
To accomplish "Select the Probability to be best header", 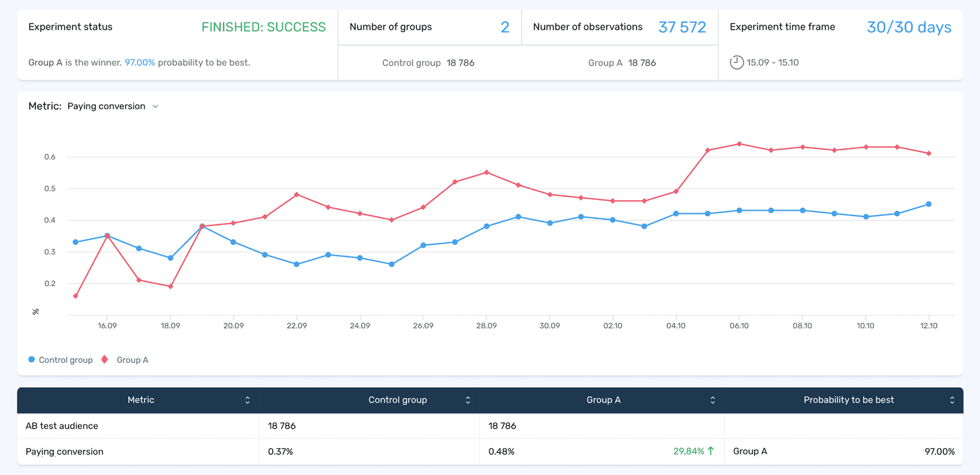I will 848,400.
